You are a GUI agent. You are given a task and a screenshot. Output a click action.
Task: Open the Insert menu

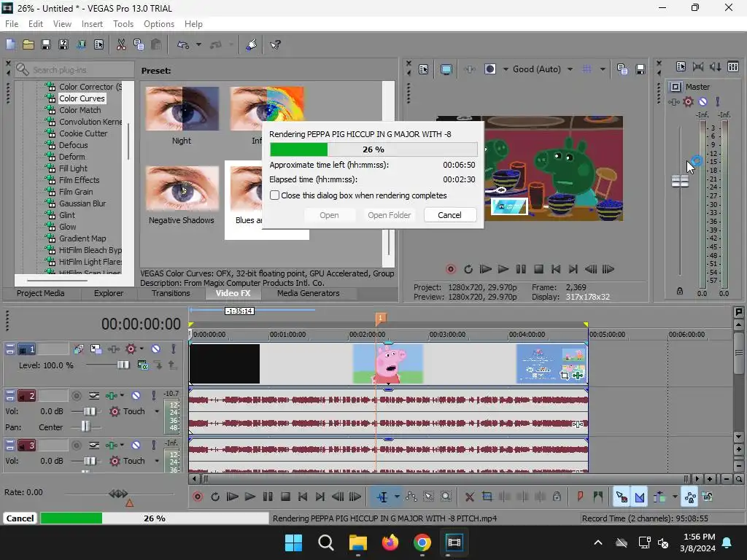click(x=92, y=24)
